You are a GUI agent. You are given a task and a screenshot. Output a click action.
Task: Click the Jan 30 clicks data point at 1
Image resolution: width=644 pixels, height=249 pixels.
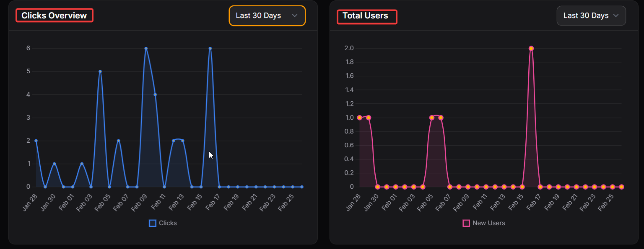tap(55, 164)
